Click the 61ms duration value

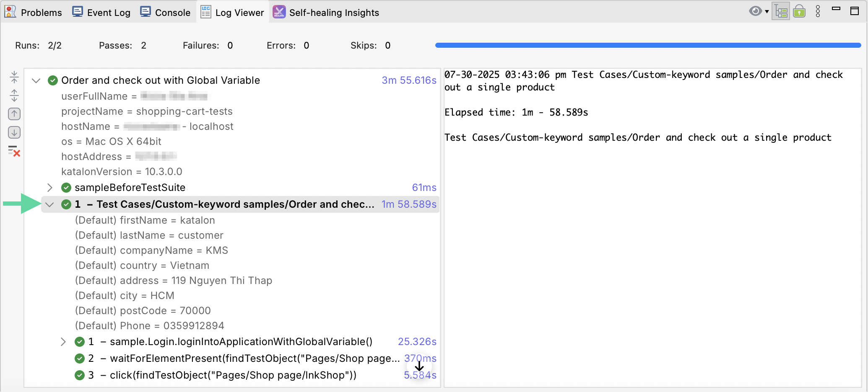click(x=424, y=187)
